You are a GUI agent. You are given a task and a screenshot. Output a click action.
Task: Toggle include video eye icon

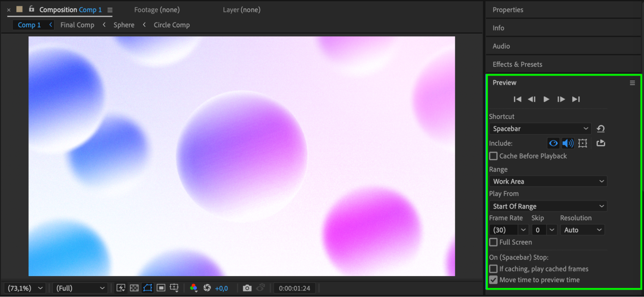pyautogui.click(x=553, y=143)
